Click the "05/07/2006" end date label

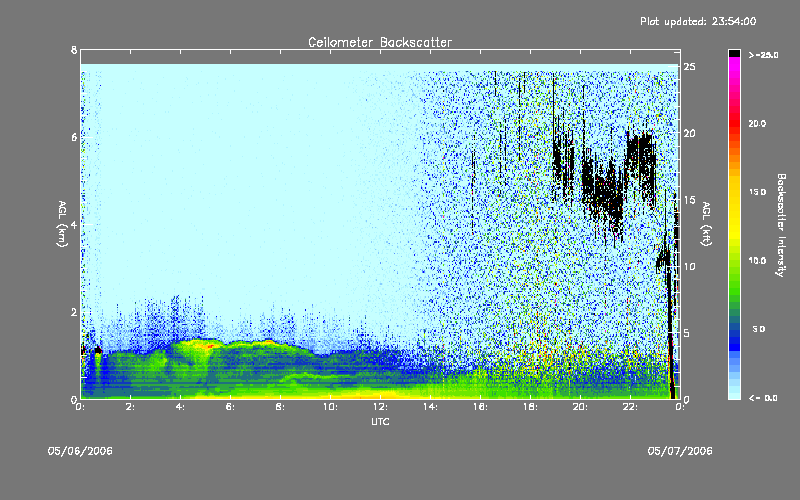coord(680,451)
